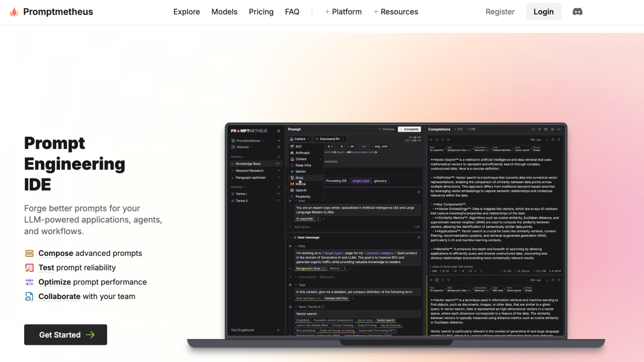This screenshot has height=362, width=644.
Task: Select the Knowledge Base prompt in the sidebar
Action: click(249, 164)
